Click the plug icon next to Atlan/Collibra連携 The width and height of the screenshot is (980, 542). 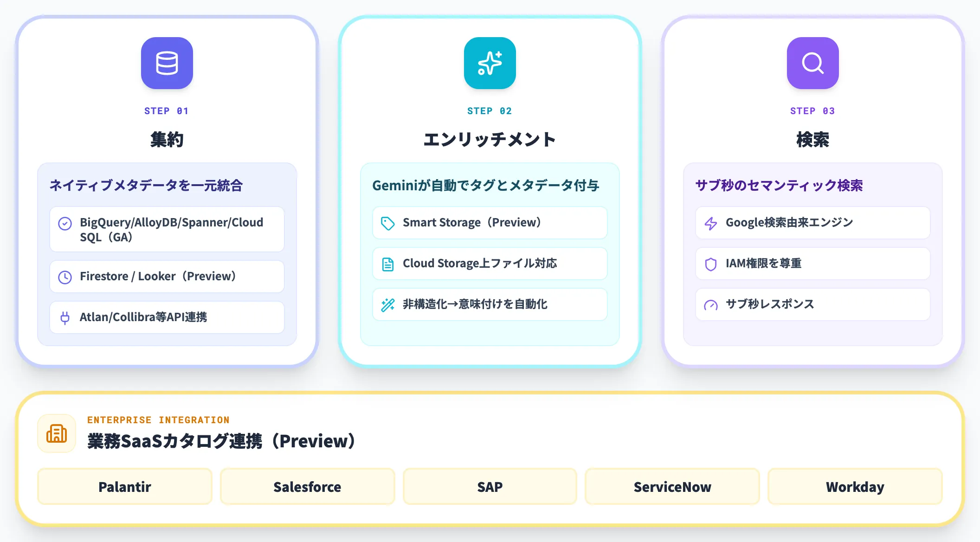point(65,317)
